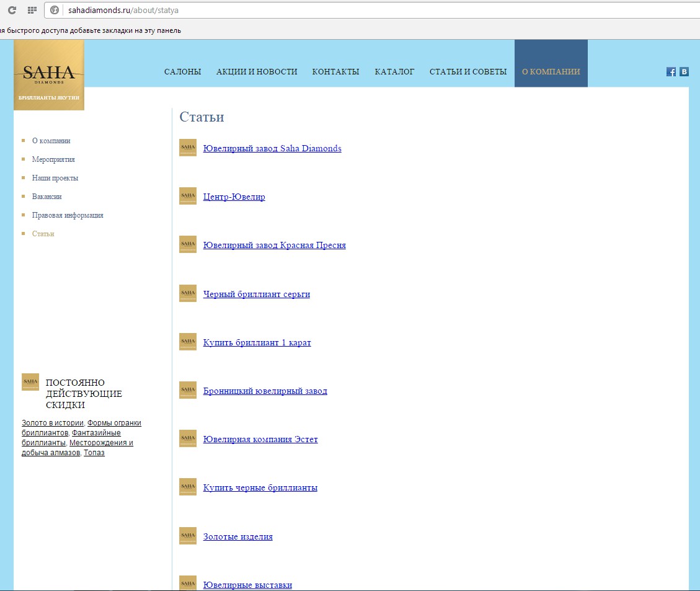Viewport: 700px width, 591px height.
Task: Click SAHA icon next to Постоянно действующие скидки
Action: [x=30, y=382]
